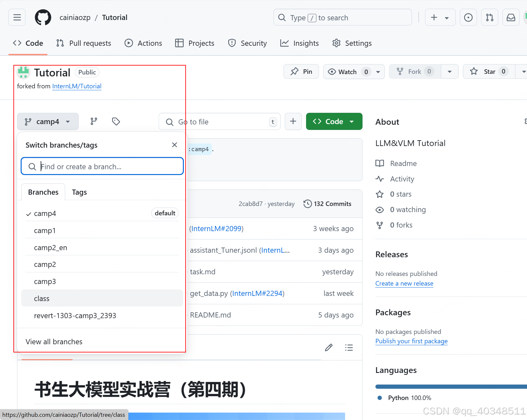The width and height of the screenshot is (527, 420).
Task: Close the Switch branches/tags popup
Action: [x=174, y=145]
